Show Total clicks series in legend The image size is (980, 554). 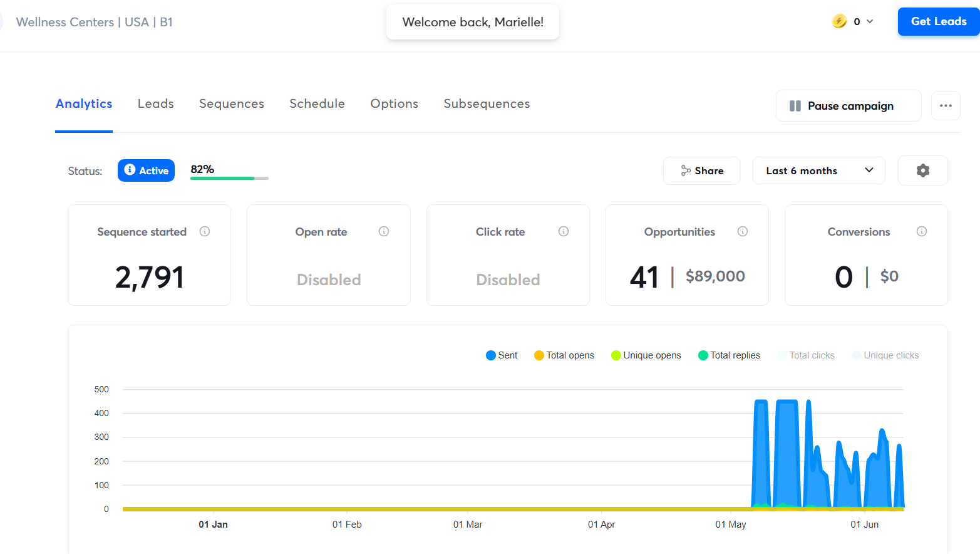[x=806, y=355]
